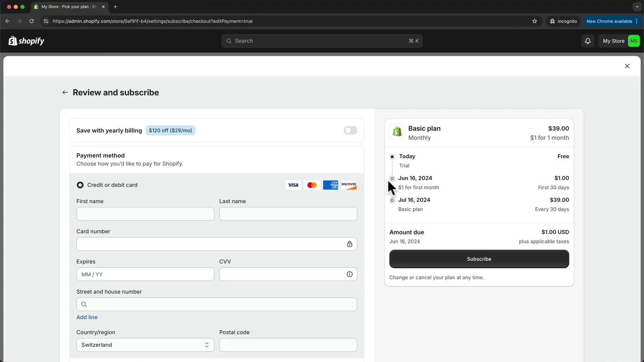Focus the Last name field
The width and height of the screenshot is (644, 362).
point(288,214)
